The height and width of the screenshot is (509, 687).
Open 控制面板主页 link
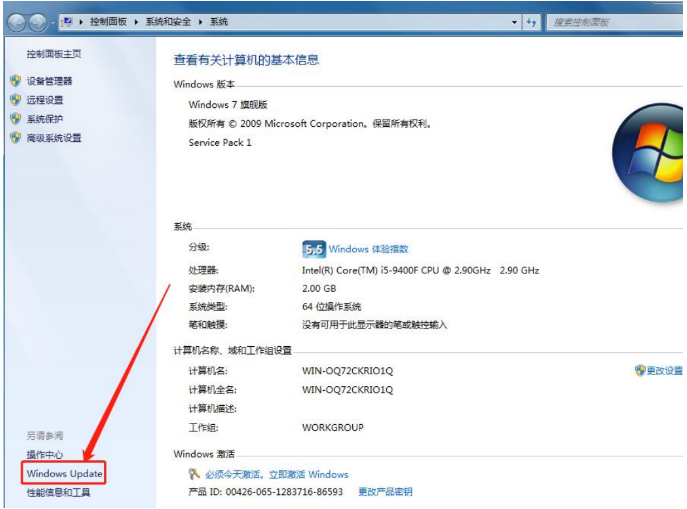click(54, 54)
